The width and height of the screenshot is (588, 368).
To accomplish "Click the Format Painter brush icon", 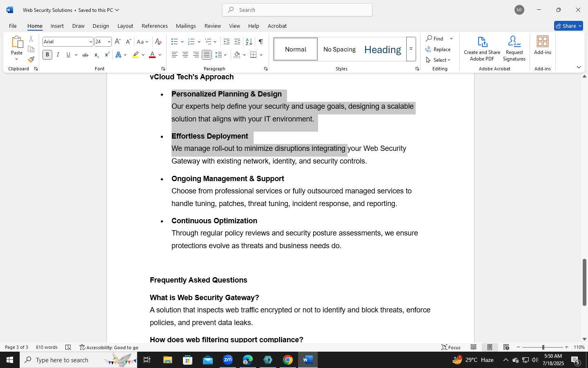I will point(31,59).
